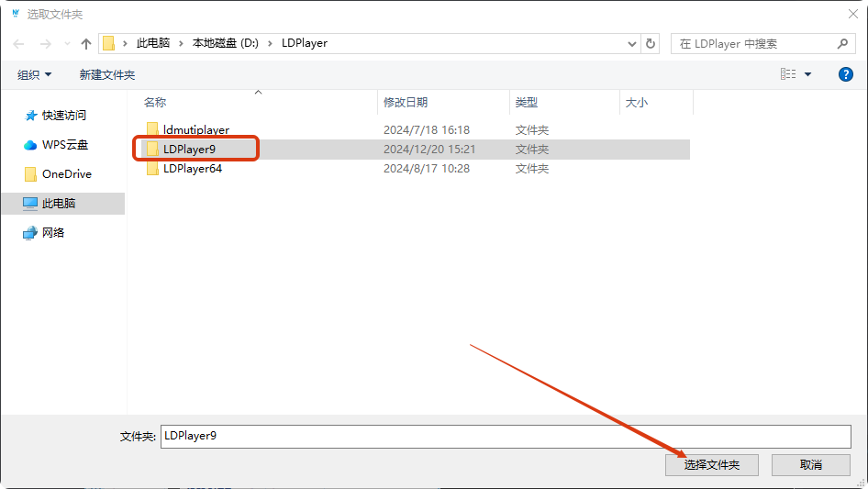The width and height of the screenshot is (868, 489).
Task: Expand the address bar history dropdown
Action: [x=631, y=43]
